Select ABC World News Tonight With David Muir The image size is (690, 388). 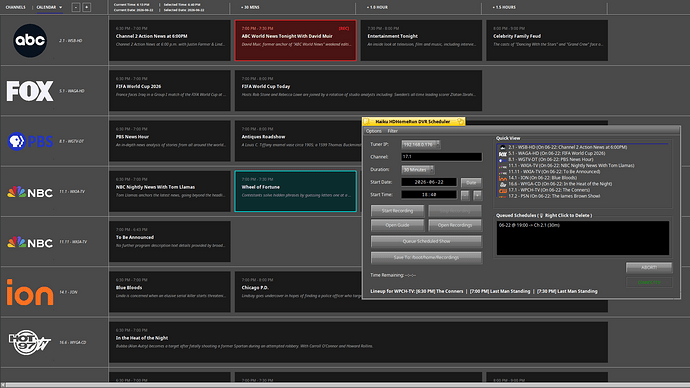295,40
